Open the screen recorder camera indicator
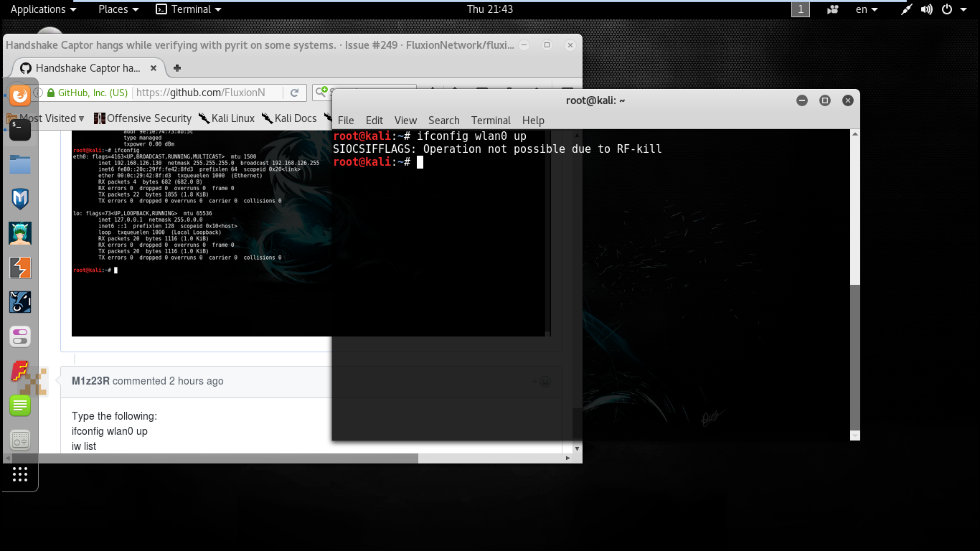Screen dimensions: 980x551 [x=833, y=9]
